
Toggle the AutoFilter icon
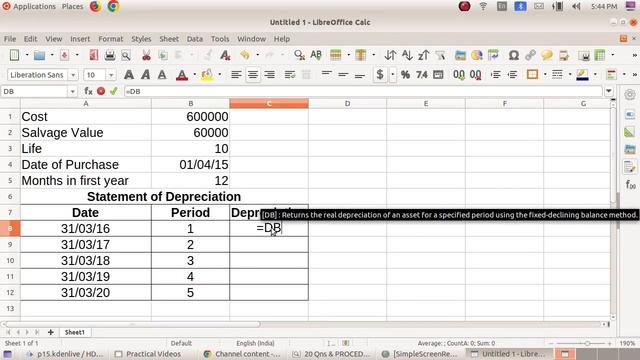[x=440, y=55]
